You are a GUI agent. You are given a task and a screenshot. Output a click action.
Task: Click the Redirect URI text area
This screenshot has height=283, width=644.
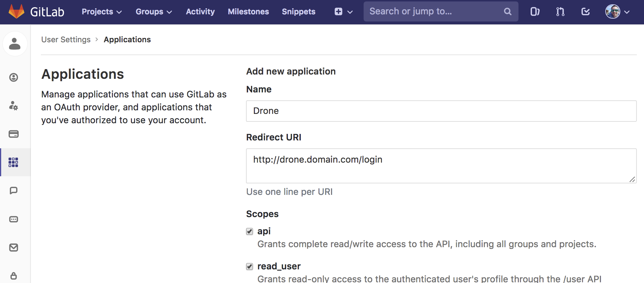pos(441,166)
